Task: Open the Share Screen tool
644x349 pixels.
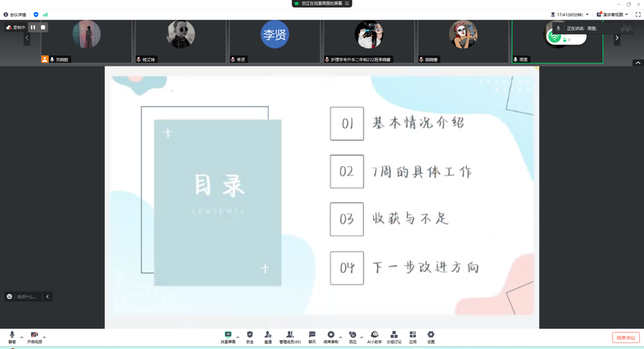Action: click(228, 337)
